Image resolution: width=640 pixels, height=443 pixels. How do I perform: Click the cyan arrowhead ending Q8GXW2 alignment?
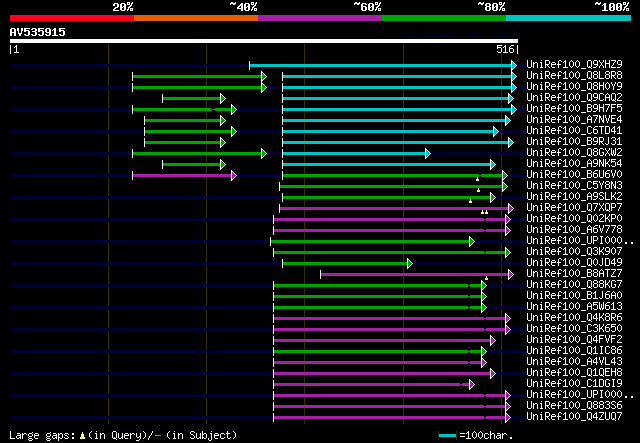428,154
